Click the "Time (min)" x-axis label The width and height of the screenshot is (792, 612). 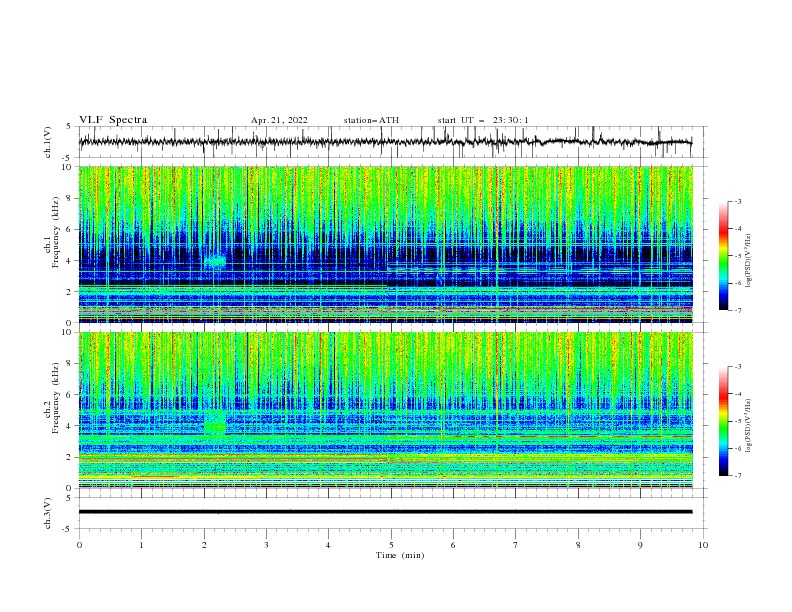click(x=400, y=555)
